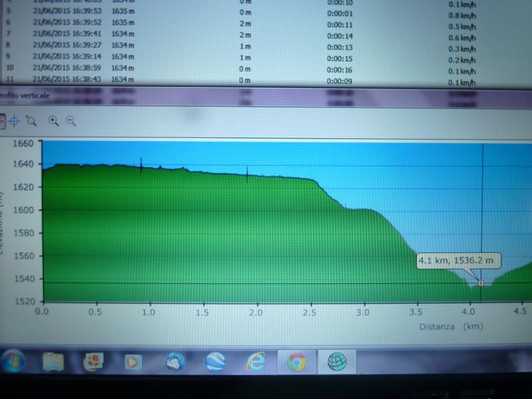Click the zoom in magnifier icon
The height and width of the screenshot is (399, 532).
54,121
